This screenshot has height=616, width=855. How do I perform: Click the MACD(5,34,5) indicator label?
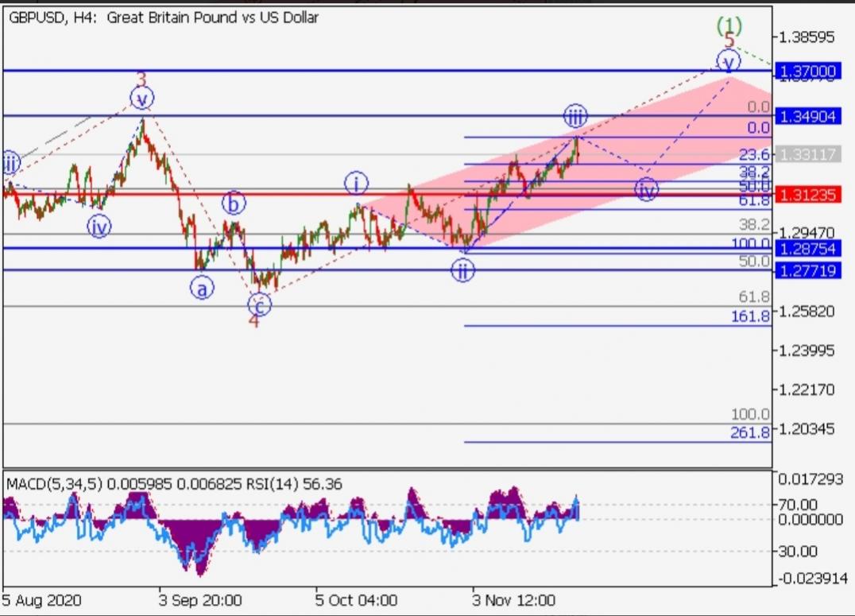(x=54, y=483)
